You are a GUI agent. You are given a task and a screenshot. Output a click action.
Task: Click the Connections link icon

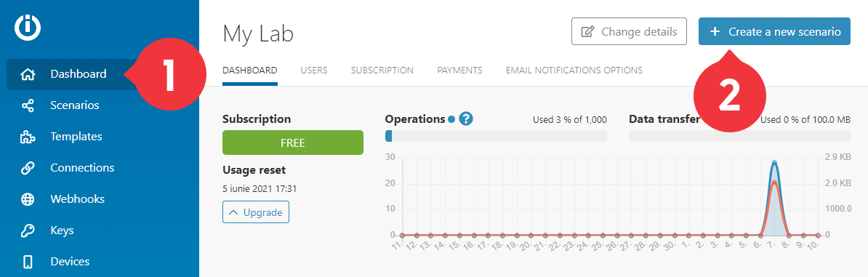pos(28,168)
